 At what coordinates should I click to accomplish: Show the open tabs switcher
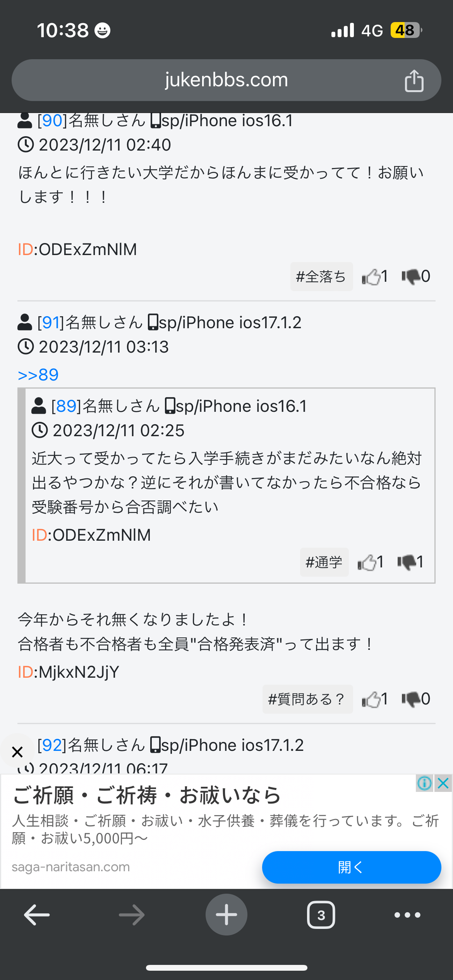pyautogui.click(x=321, y=915)
